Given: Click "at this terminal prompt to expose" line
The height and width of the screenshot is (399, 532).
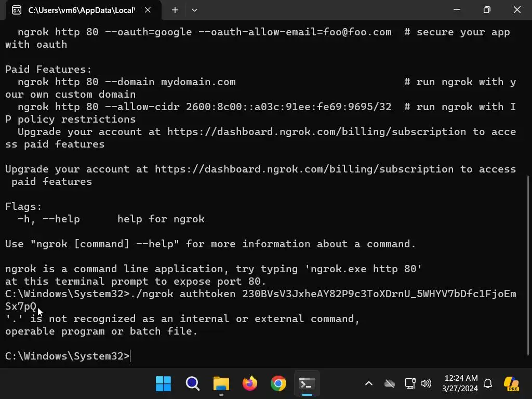Looking at the screenshot, I should click(136, 281).
